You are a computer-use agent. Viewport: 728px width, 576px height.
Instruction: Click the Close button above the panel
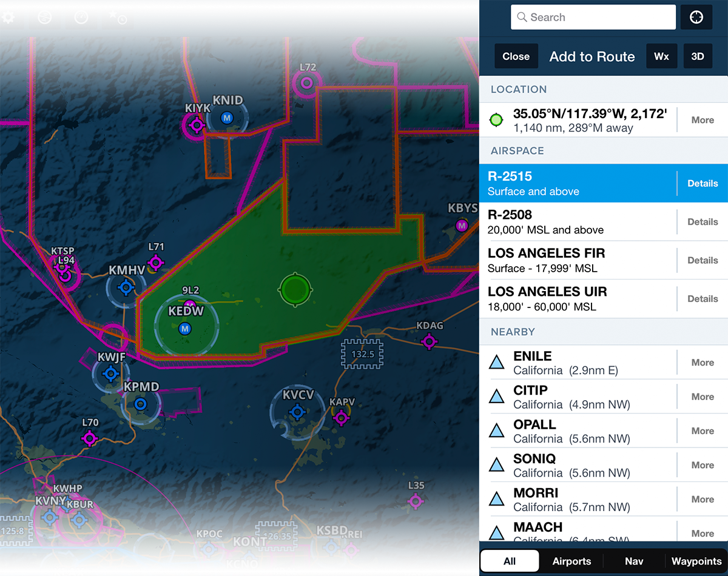point(516,56)
